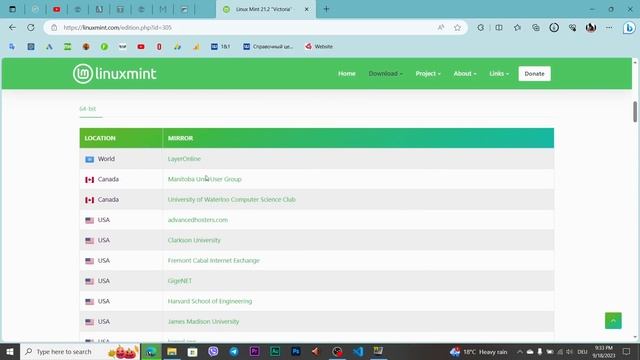
Task: Show hidden system tray icons chevron
Action: (520, 351)
